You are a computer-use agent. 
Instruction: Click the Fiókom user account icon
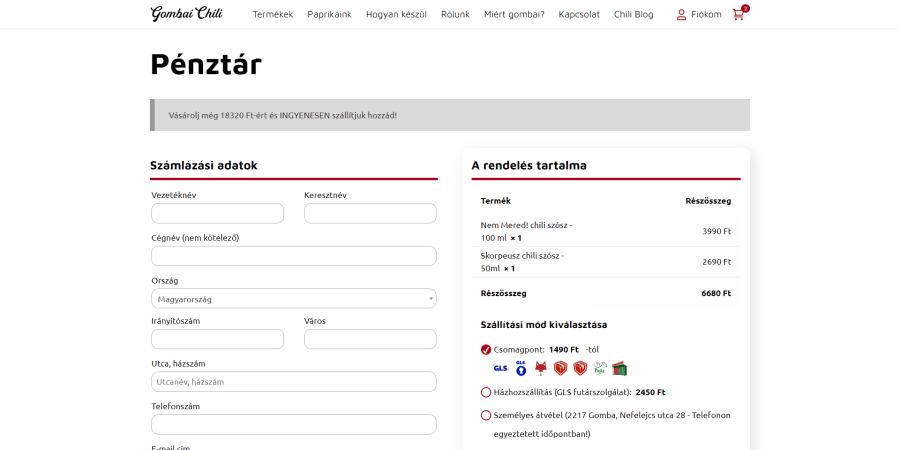[x=681, y=15]
